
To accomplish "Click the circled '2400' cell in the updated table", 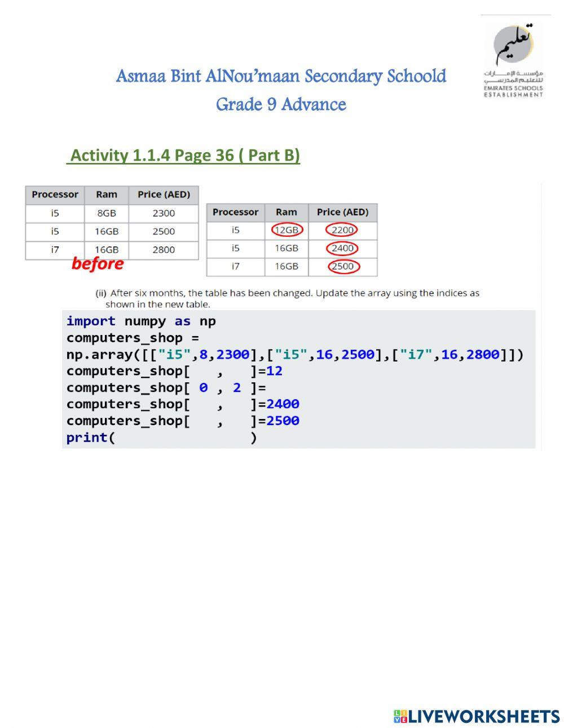I will pos(342,248).
